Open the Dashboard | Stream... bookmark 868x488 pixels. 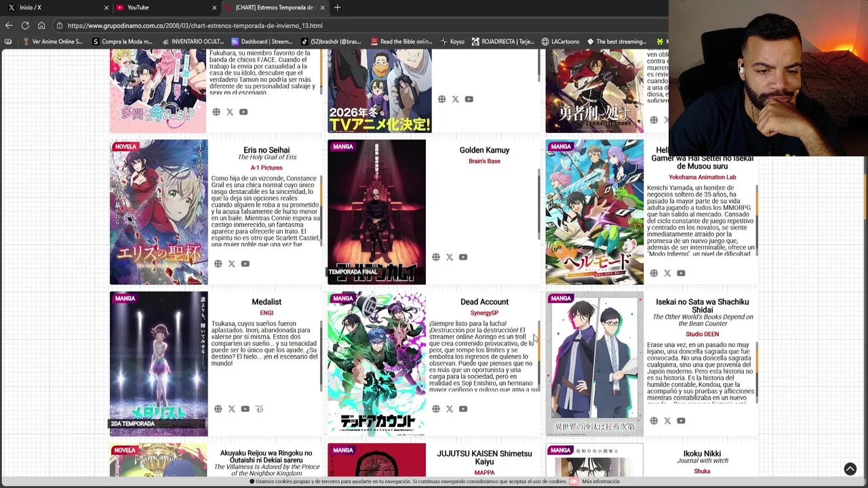(262, 41)
